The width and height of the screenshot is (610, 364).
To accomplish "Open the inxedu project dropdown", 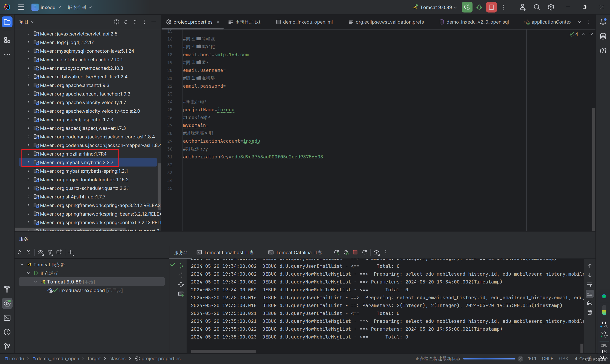I will [x=46, y=7].
